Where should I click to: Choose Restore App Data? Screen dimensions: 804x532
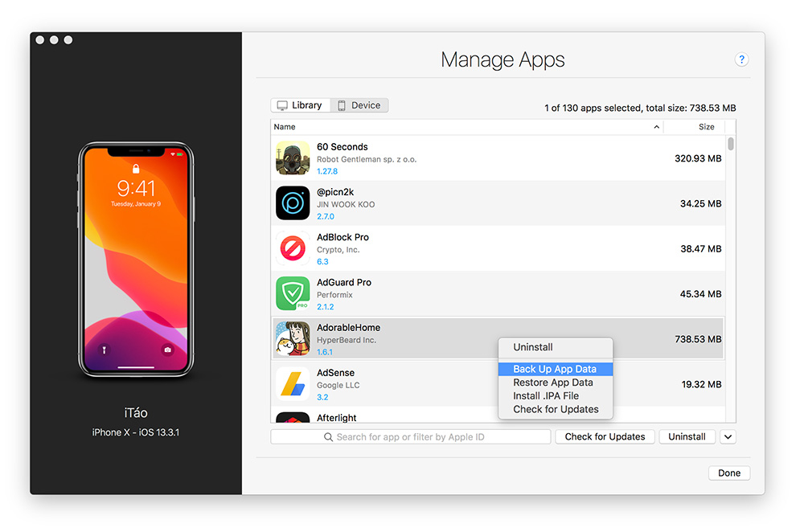click(556, 383)
